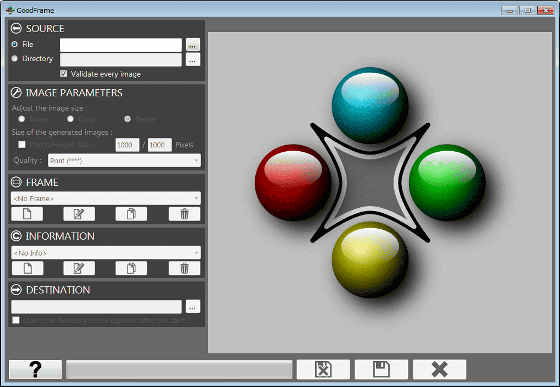Click the source File path input field

coord(121,45)
